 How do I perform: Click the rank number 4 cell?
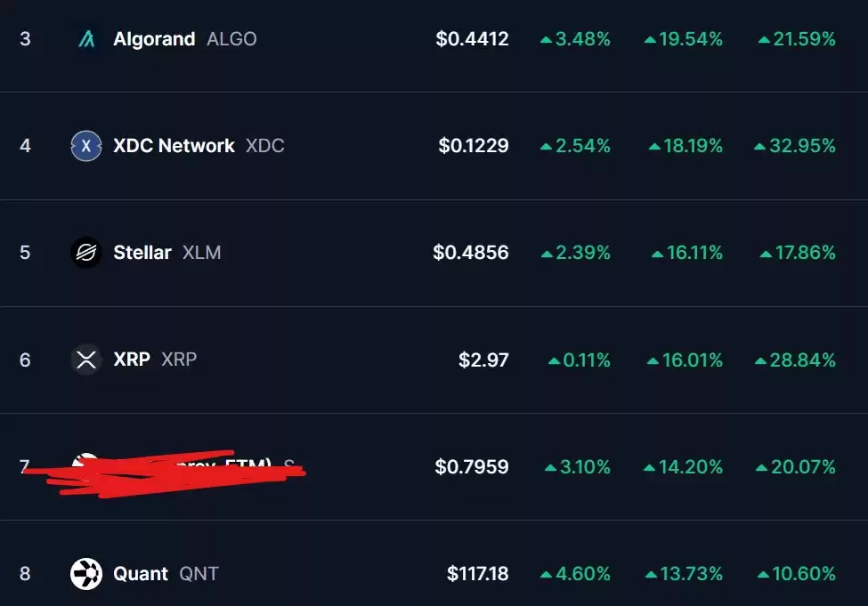click(25, 146)
